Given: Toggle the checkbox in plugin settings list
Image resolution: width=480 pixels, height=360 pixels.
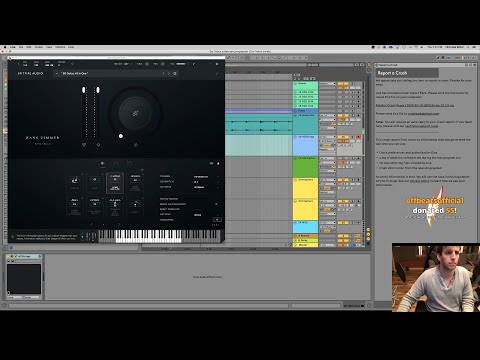Looking at the screenshot, I should coord(217,204).
